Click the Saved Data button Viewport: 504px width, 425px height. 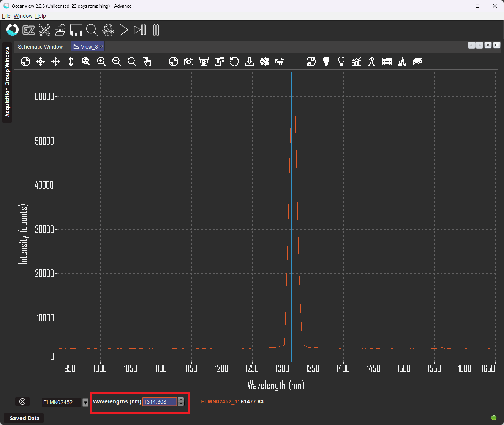[x=24, y=418]
